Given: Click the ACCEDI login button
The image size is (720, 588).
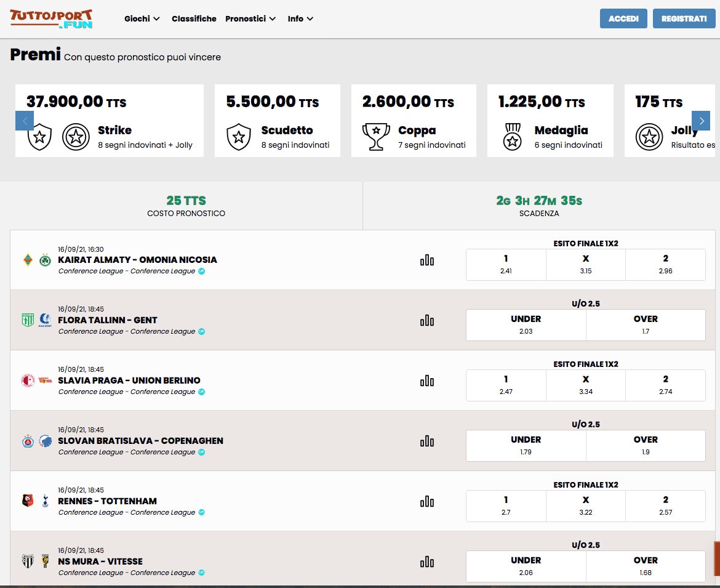Looking at the screenshot, I should [623, 18].
